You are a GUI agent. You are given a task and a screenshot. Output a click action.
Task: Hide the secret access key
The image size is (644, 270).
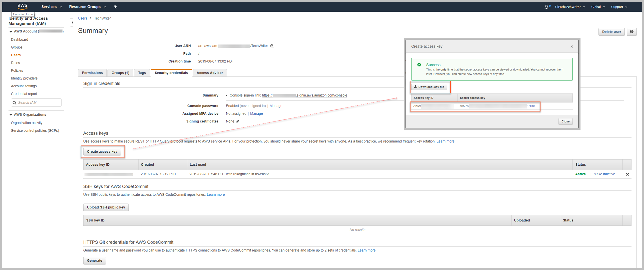pos(531,106)
